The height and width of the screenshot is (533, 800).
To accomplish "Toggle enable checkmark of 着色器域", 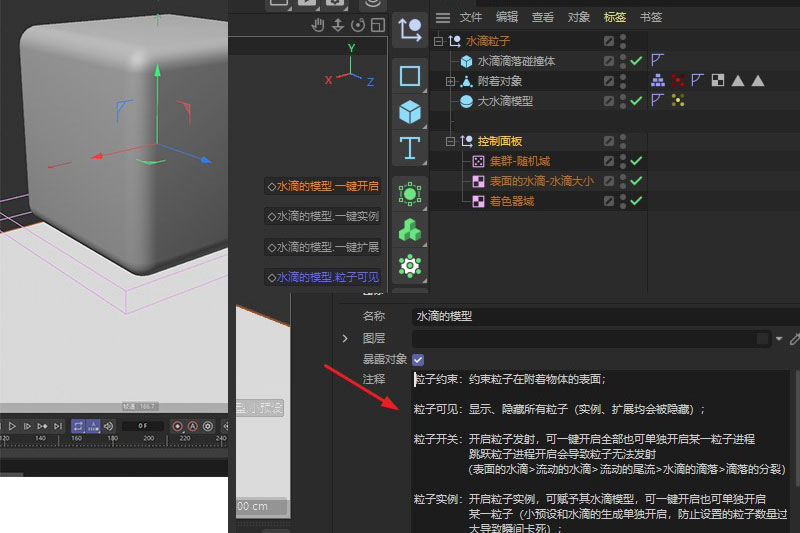I will point(636,200).
